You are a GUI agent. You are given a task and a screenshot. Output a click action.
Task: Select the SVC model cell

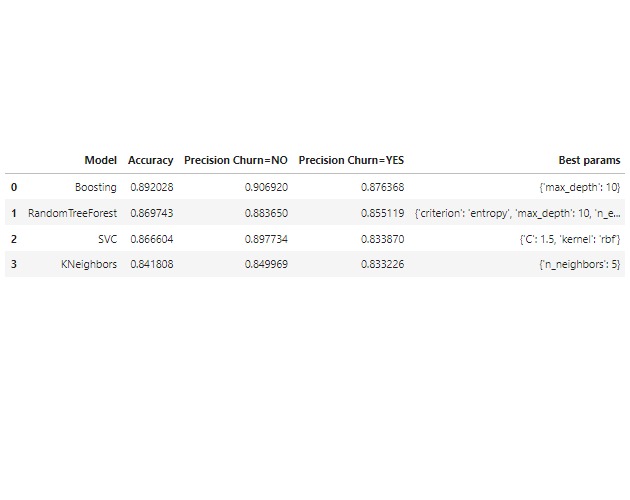pyautogui.click(x=105, y=239)
